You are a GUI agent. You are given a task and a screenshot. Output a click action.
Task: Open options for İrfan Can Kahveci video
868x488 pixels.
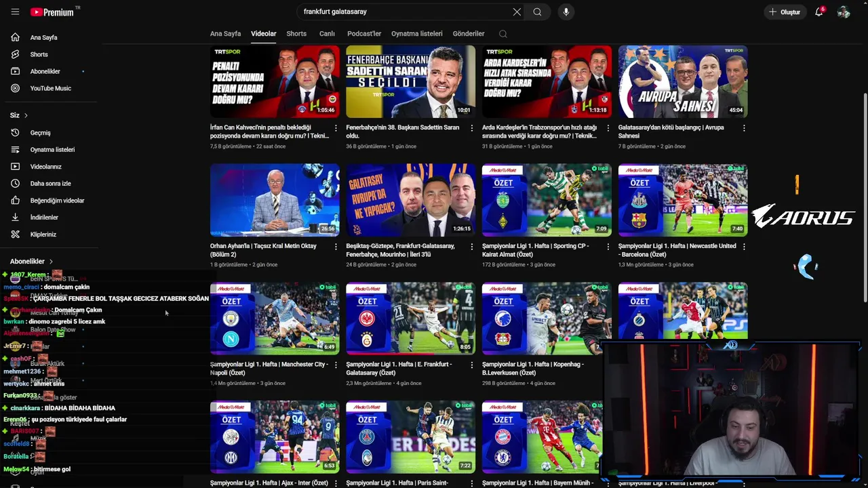336,128
